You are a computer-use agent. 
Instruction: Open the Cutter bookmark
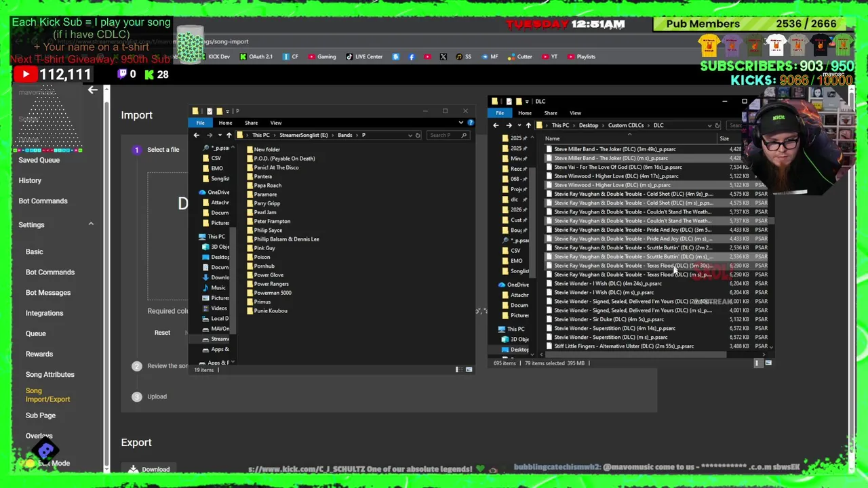click(x=520, y=57)
